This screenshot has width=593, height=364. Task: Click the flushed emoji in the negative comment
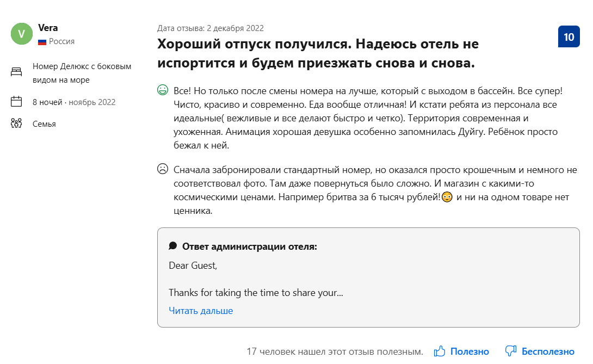(x=447, y=197)
